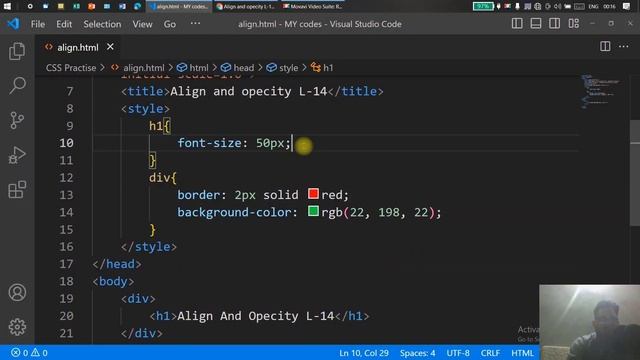Change the UTF-8 encoding setting

pos(458,353)
